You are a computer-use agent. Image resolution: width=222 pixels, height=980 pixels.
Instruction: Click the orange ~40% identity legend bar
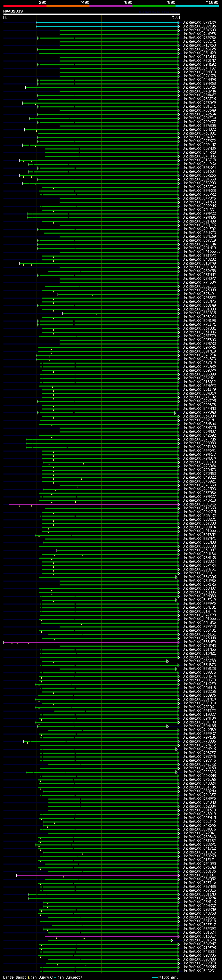(x=68, y=7)
